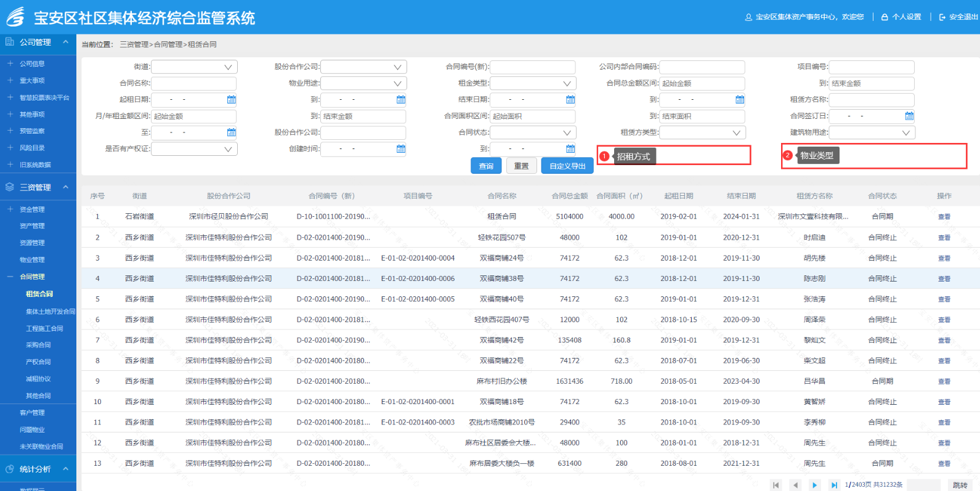Click project number cell E-01-02-0201400-0004

point(418,258)
